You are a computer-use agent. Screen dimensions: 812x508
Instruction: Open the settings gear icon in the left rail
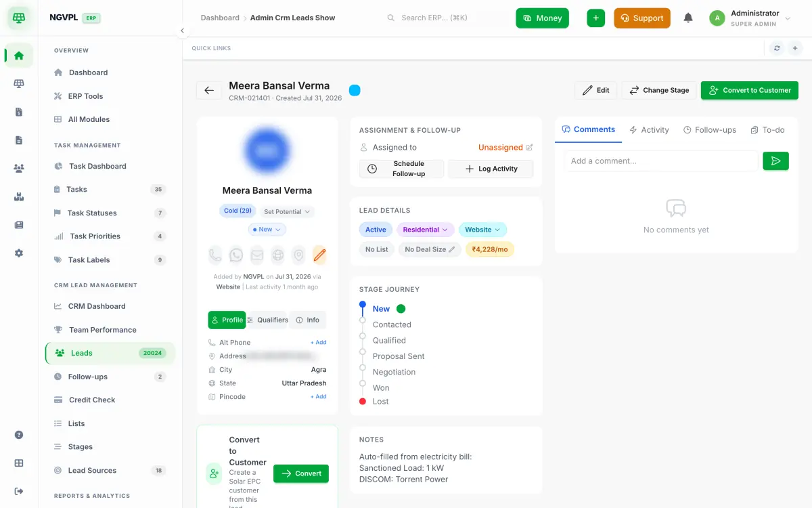(19, 253)
